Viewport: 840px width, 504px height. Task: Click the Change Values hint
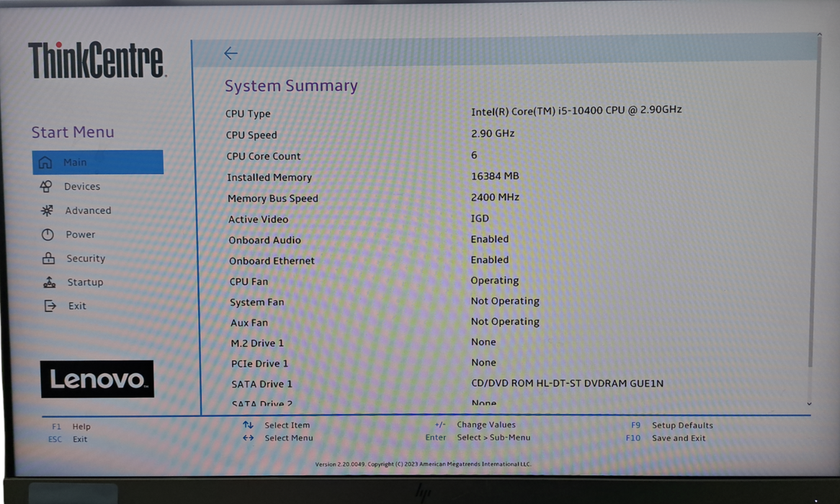click(475, 424)
